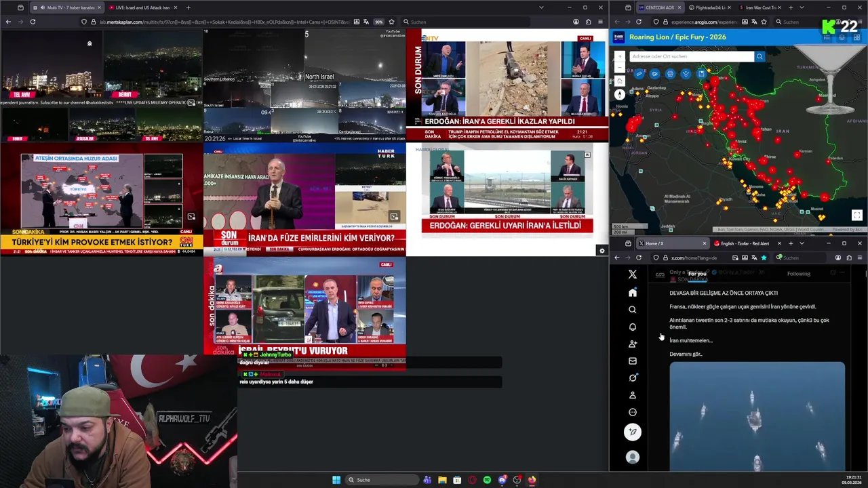Open the basemap gallery tool on the map
This screenshot has width=868, height=488.
coord(670,74)
